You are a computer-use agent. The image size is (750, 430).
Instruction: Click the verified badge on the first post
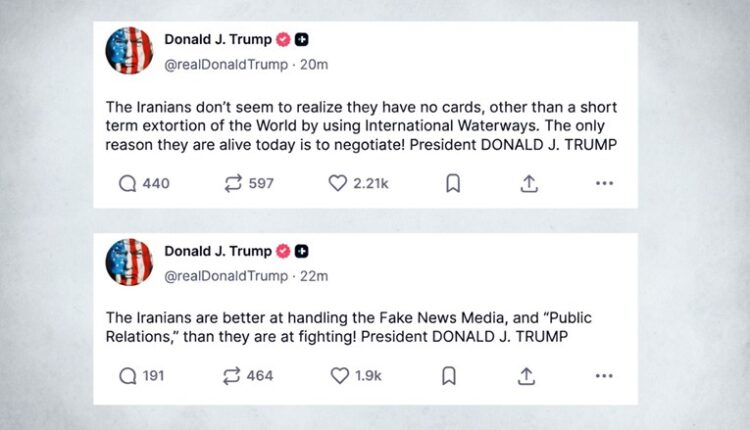tap(283, 39)
